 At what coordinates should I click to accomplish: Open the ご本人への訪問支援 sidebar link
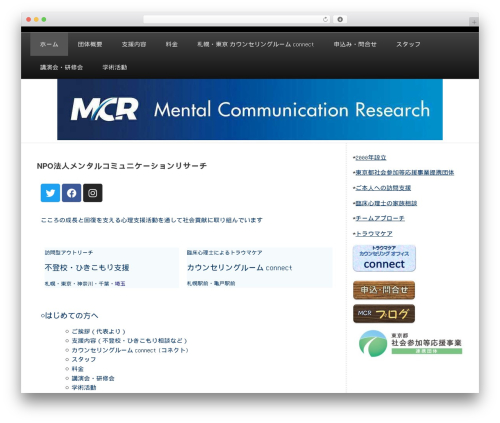pyautogui.click(x=383, y=188)
